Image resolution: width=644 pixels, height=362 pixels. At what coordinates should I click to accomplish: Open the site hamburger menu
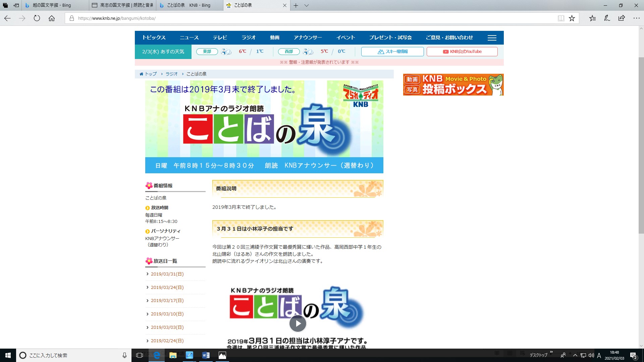coord(492,38)
